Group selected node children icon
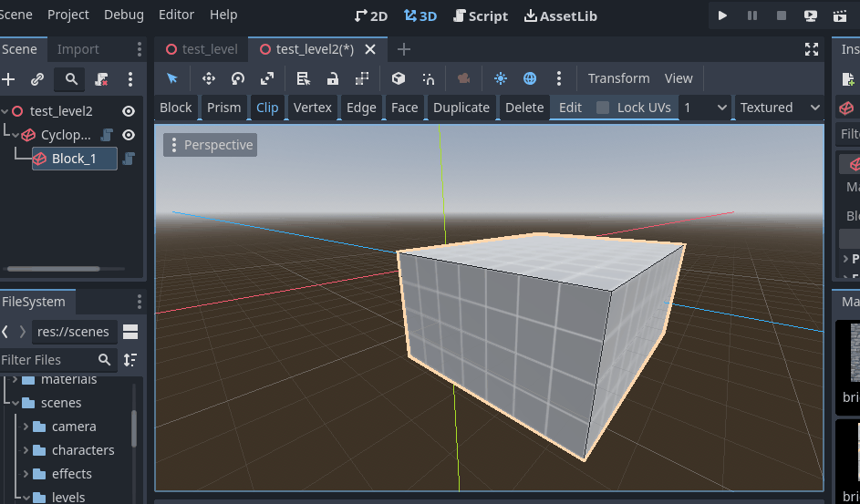This screenshot has height=504, width=860. tap(362, 78)
